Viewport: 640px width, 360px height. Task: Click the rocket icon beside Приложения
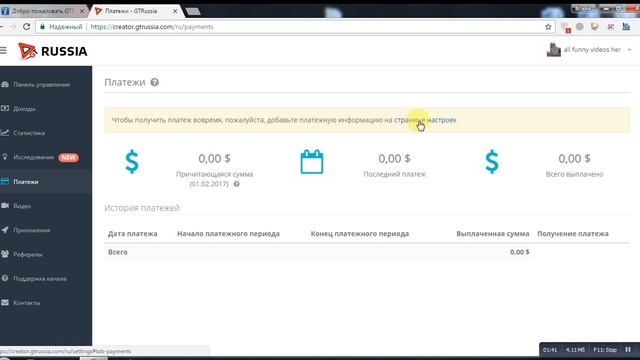click(x=5, y=230)
